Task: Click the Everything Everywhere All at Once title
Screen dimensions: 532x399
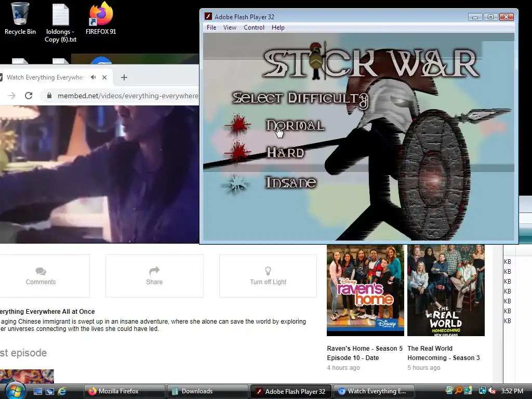Action: click(x=47, y=312)
